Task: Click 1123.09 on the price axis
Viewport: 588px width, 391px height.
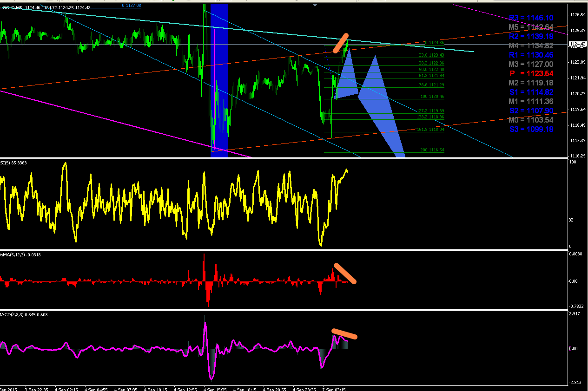Action: click(579, 62)
